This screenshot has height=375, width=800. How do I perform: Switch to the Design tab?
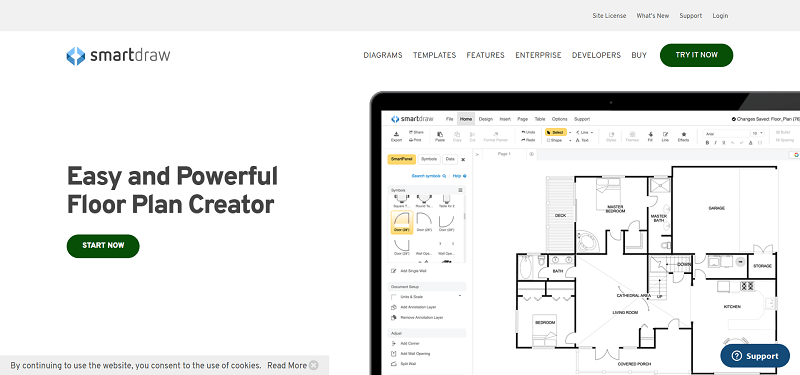(x=486, y=119)
